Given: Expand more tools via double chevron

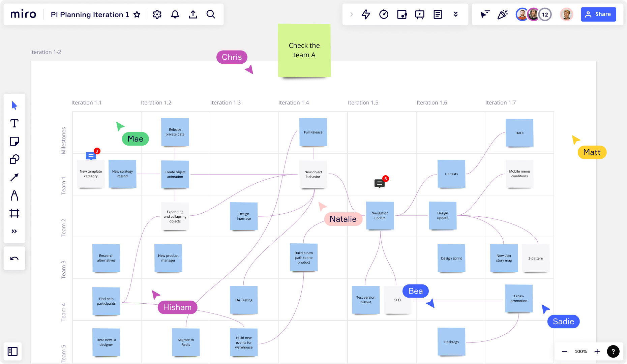Looking at the screenshot, I should [14, 231].
